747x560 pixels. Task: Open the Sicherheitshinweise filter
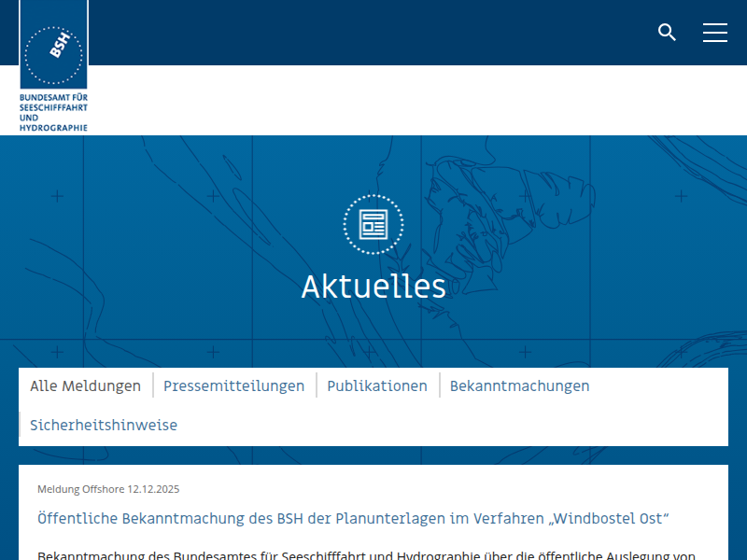coord(104,425)
